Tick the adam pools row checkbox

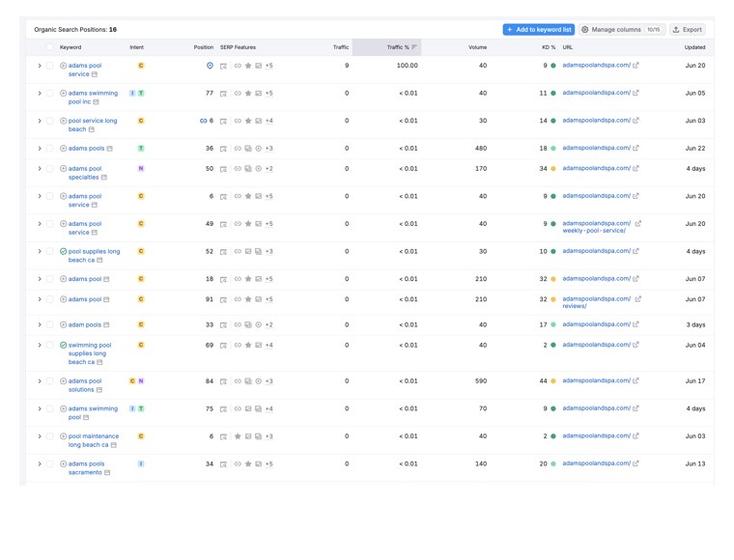tap(49, 324)
